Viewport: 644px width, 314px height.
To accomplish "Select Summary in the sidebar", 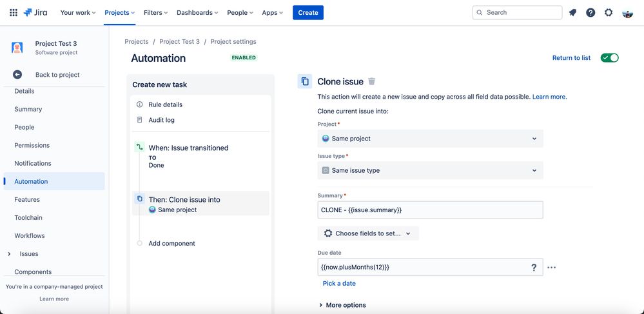I will [x=28, y=109].
